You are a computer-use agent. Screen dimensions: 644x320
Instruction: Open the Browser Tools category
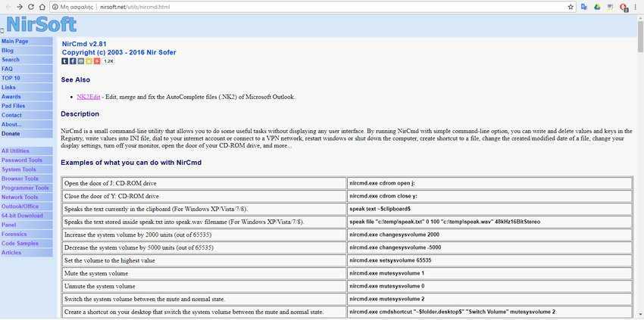point(27,179)
